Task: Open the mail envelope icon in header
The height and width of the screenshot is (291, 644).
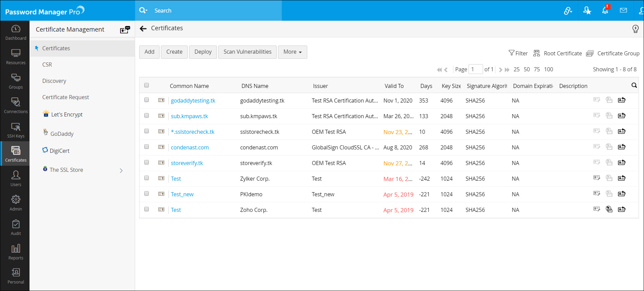Action: (x=623, y=11)
